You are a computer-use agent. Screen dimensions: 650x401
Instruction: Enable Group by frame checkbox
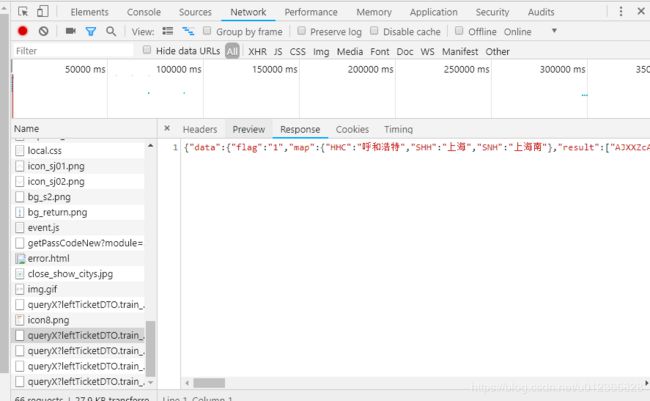tap(207, 31)
